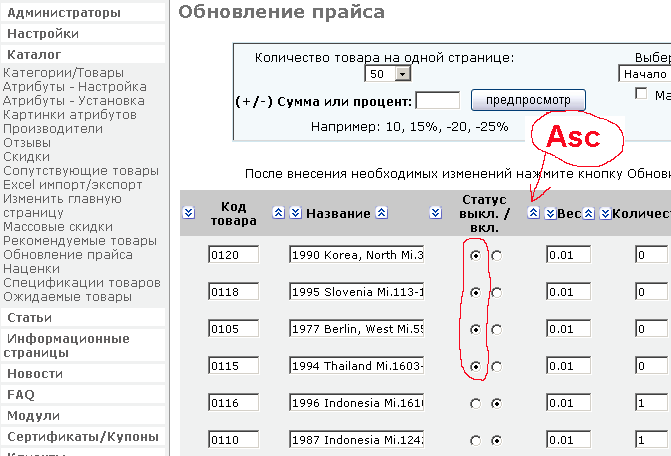The image size is (671, 456).
Task: Click name field 1995 Slovenia
Action: click(x=356, y=292)
